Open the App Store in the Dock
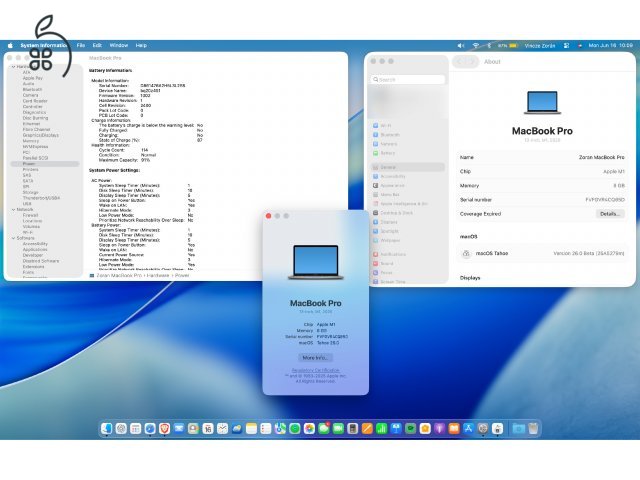 (x=468, y=428)
